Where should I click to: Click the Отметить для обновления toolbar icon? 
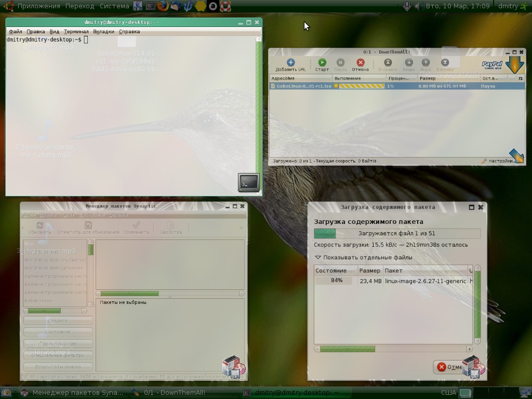pos(88,225)
